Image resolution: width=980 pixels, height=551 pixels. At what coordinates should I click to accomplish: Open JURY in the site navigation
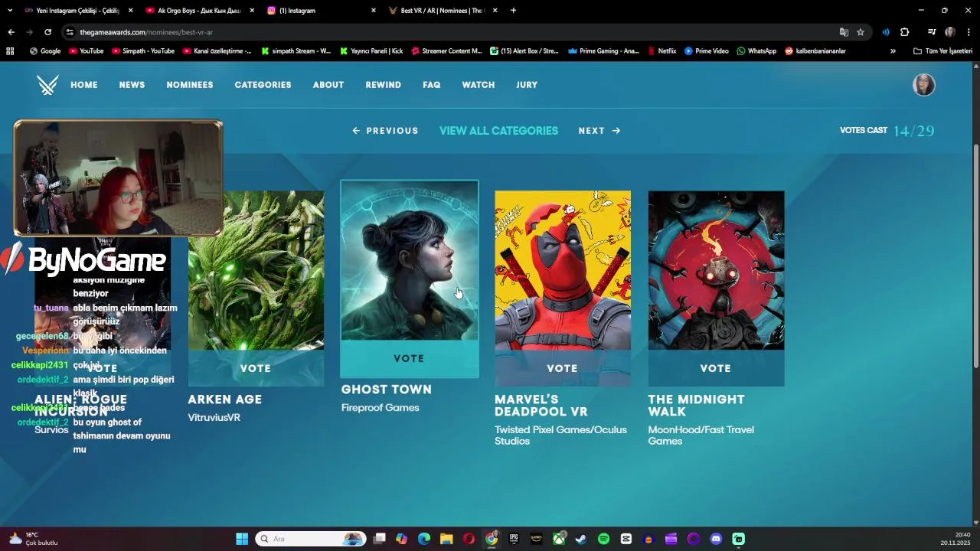click(x=527, y=85)
